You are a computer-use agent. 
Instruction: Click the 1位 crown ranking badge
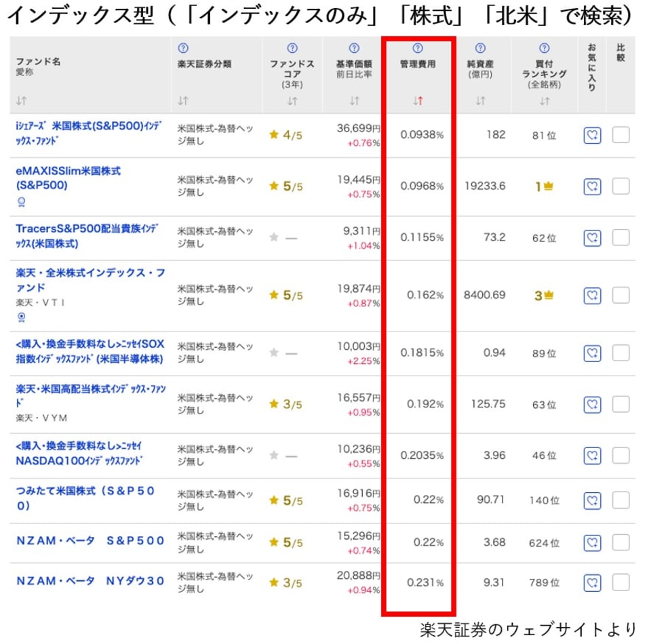(x=545, y=186)
